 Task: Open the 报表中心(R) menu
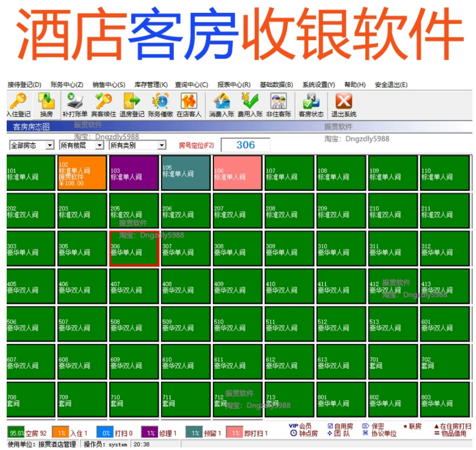click(x=234, y=85)
